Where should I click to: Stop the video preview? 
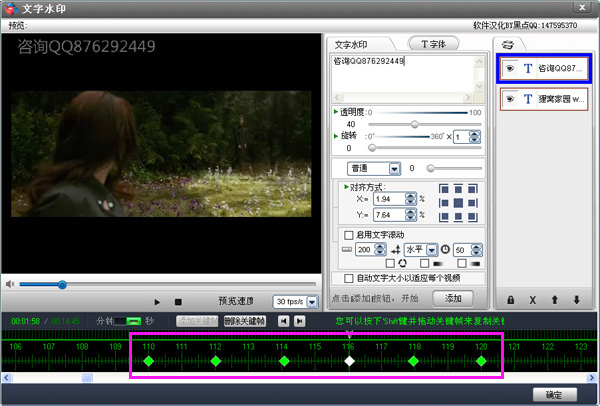(178, 302)
